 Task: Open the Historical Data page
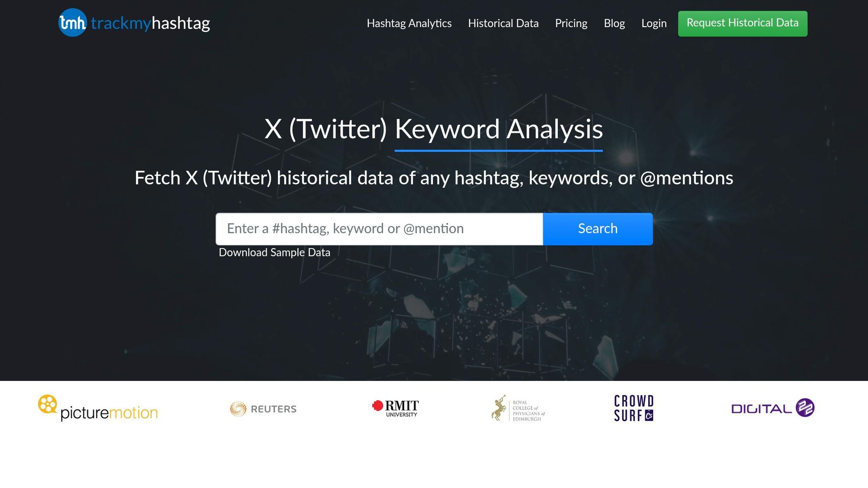pyautogui.click(x=503, y=23)
